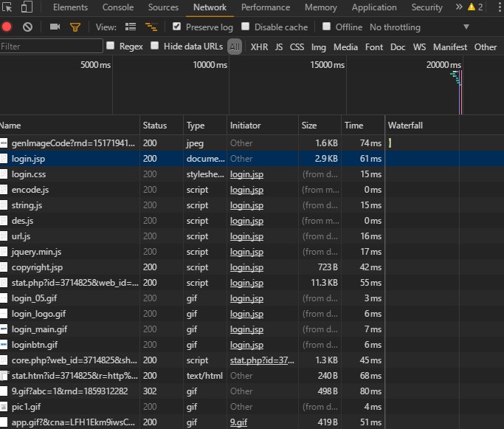Image resolution: width=504 pixels, height=429 pixels.
Task: Expand the more tabs chevron
Action: (x=459, y=7)
